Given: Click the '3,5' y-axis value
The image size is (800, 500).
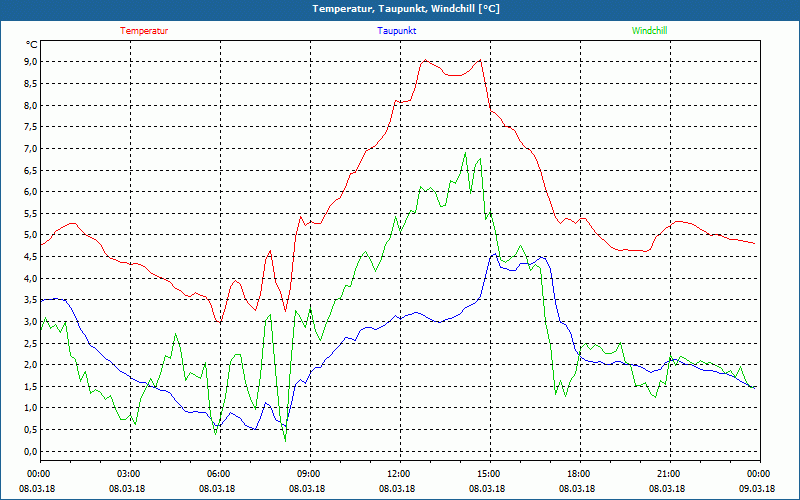Looking at the screenshot, I should click(x=31, y=300).
